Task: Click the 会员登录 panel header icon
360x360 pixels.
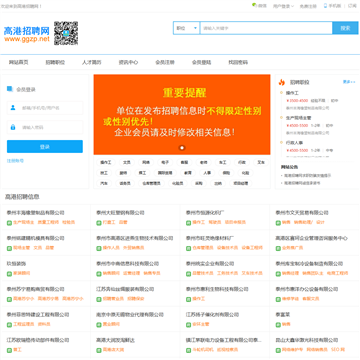Action: point(10,89)
